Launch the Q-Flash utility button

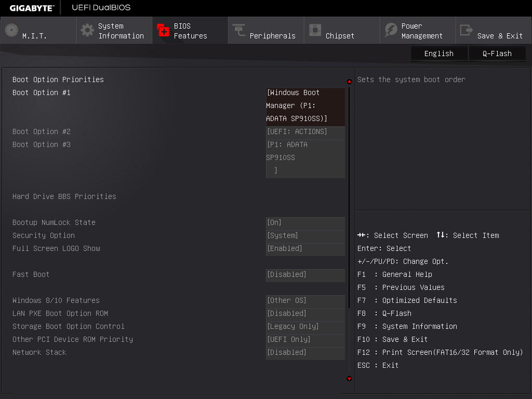click(497, 54)
